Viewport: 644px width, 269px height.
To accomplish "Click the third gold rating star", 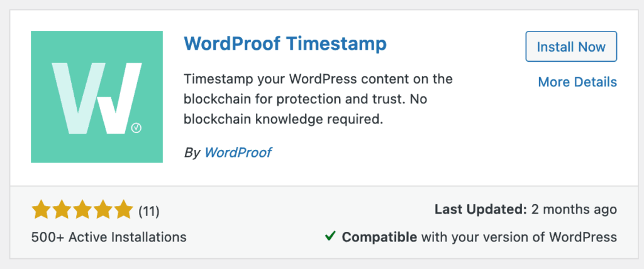I will pos(82,209).
